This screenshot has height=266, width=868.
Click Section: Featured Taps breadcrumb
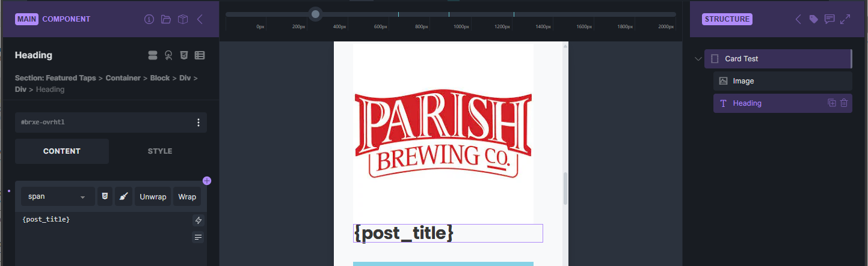pos(55,78)
